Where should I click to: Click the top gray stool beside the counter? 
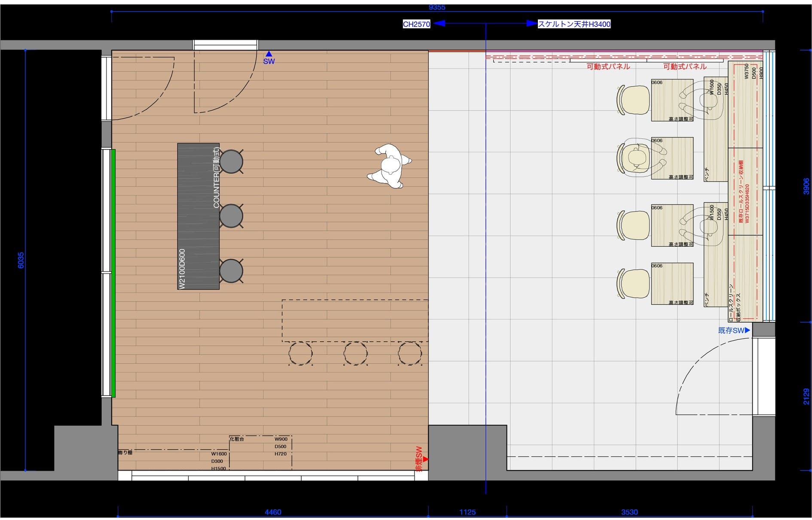[x=231, y=161]
